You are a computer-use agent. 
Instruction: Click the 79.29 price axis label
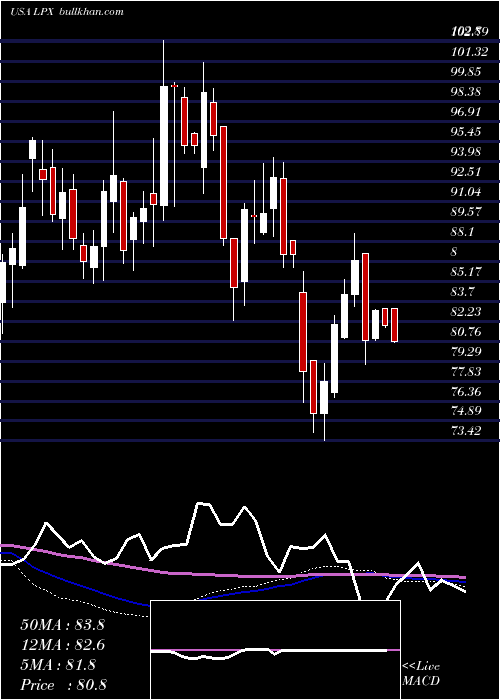coord(466,352)
